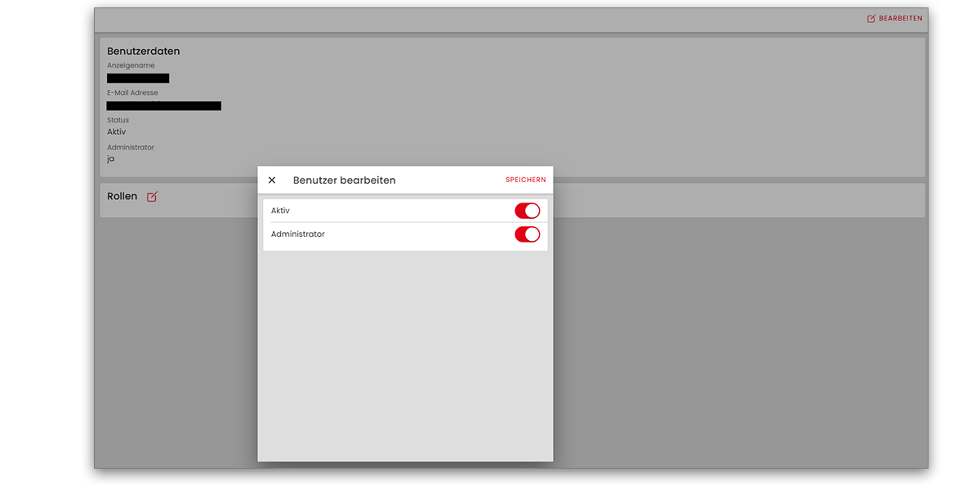
Task: Turn off the Administrator toggle switch
Action: pos(527,234)
